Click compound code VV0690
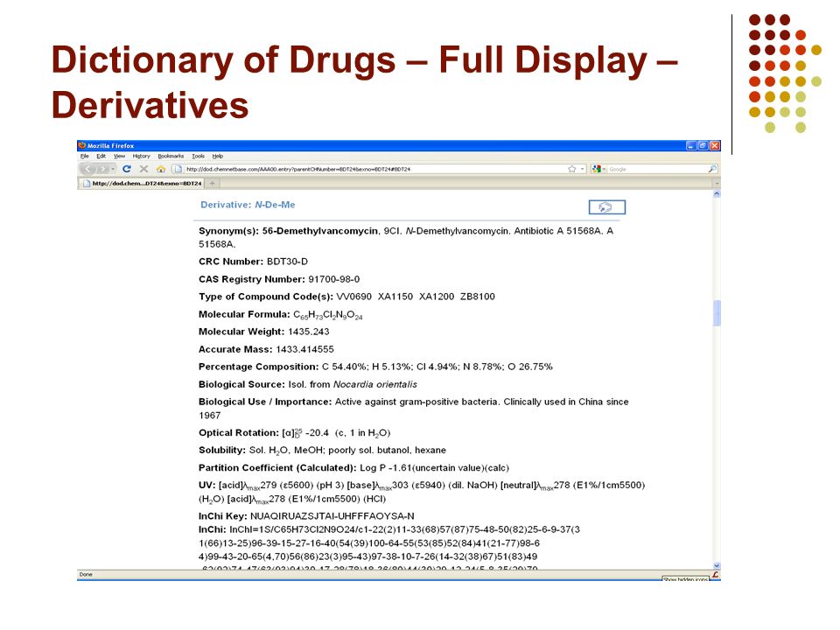This screenshot has width=840, height=630. pyautogui.click(x=353, y=297)
